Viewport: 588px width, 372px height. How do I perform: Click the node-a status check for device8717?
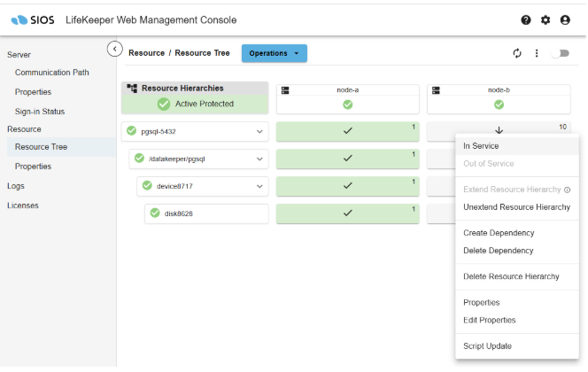347,186
